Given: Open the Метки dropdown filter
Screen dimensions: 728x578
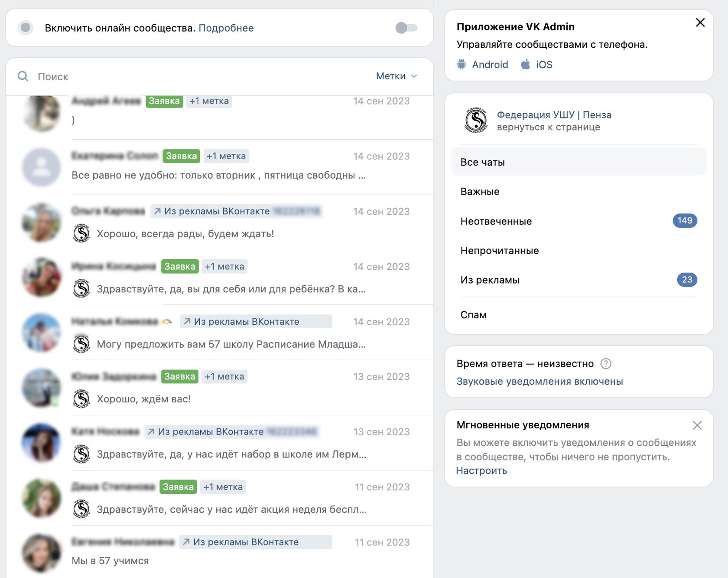Looking at the screenshot, I should 396,76.
